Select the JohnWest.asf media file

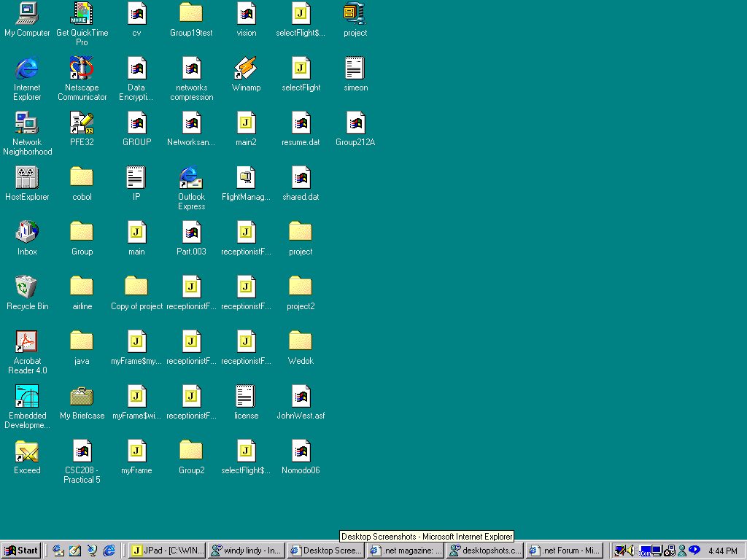pyautogui.click(x=301, y=397)
